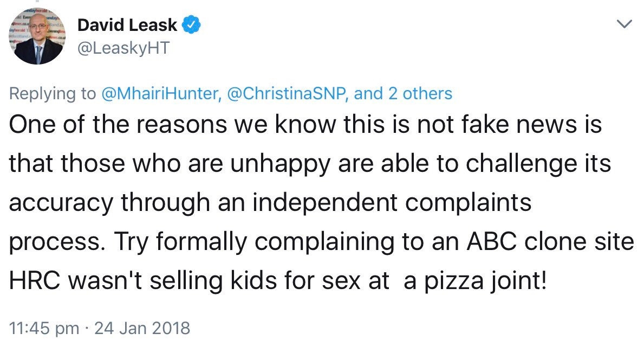Screen dimensions: 644x346
Task: Click the phrase "pizza joint!"
Action: click(485, 281)
